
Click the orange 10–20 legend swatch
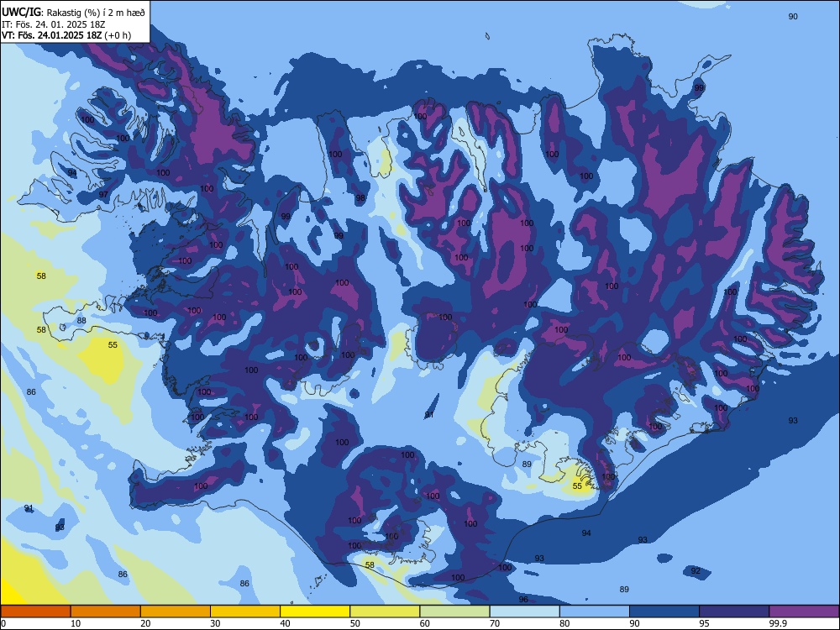106,612
